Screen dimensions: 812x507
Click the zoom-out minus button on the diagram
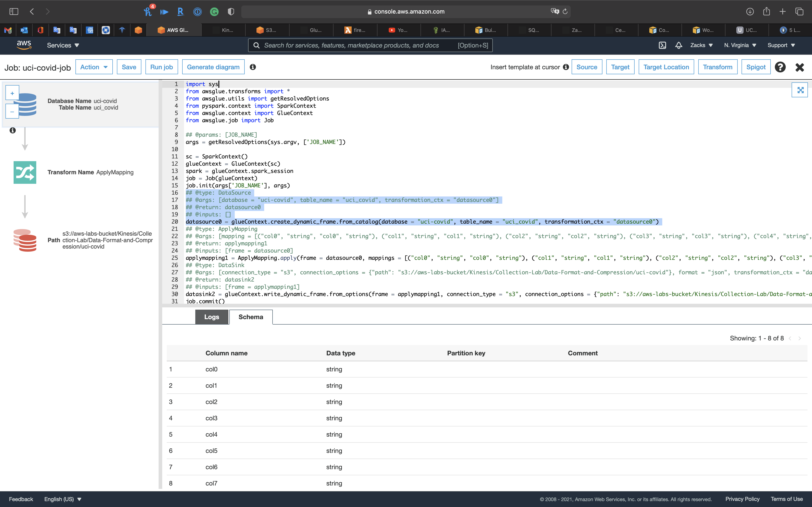12,112
